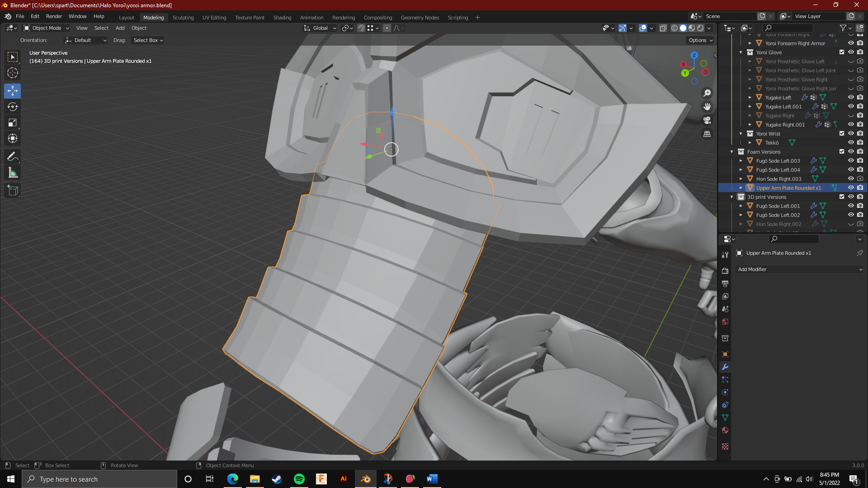
Task: Open Material properties tab icon
Action: (x=725, y=430)
